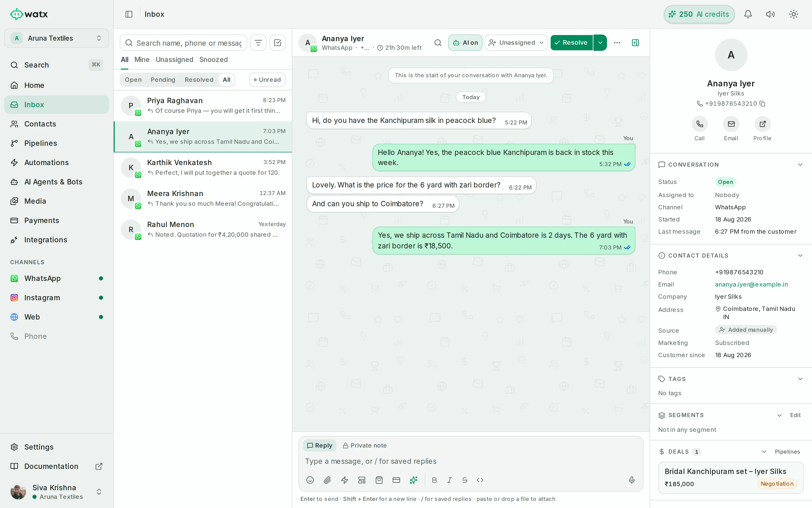Send a payment request card icon
812x508 pixels.
pyautogui.click(x=396, y=480)
